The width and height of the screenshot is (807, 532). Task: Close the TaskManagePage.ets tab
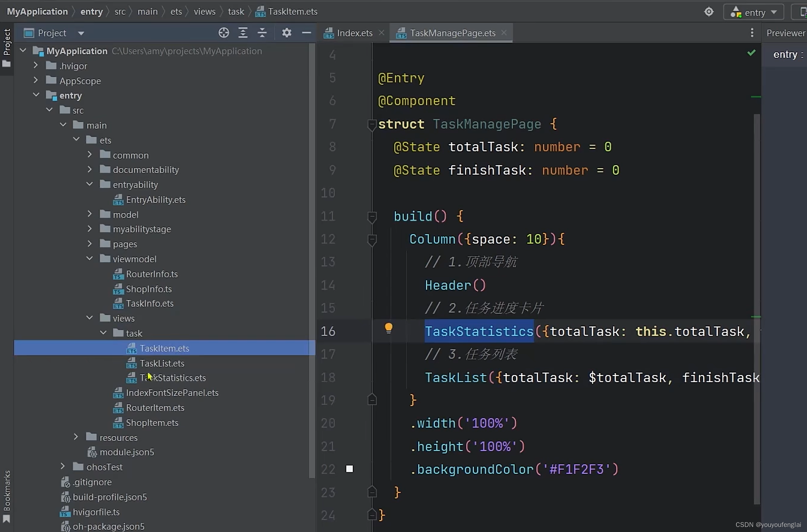pyautogui.click(x=504, y=32)
